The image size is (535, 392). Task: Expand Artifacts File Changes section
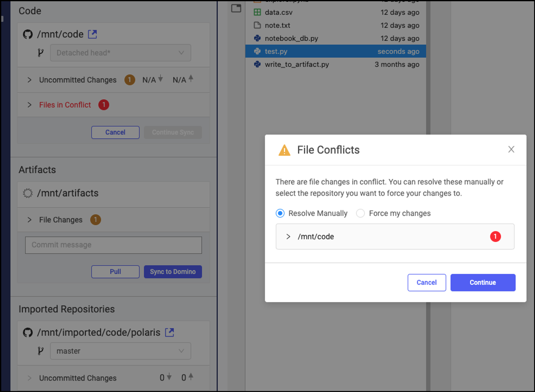(30, 220)
